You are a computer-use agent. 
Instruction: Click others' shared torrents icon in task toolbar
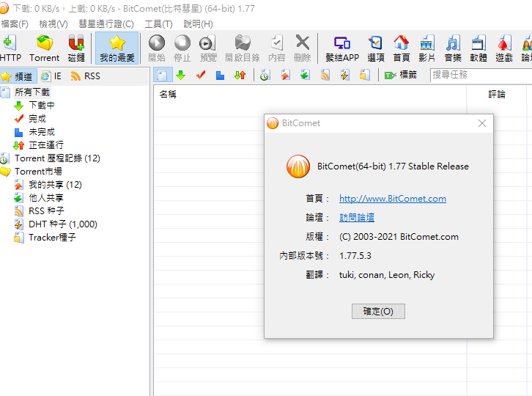click(x=306, y=75)
